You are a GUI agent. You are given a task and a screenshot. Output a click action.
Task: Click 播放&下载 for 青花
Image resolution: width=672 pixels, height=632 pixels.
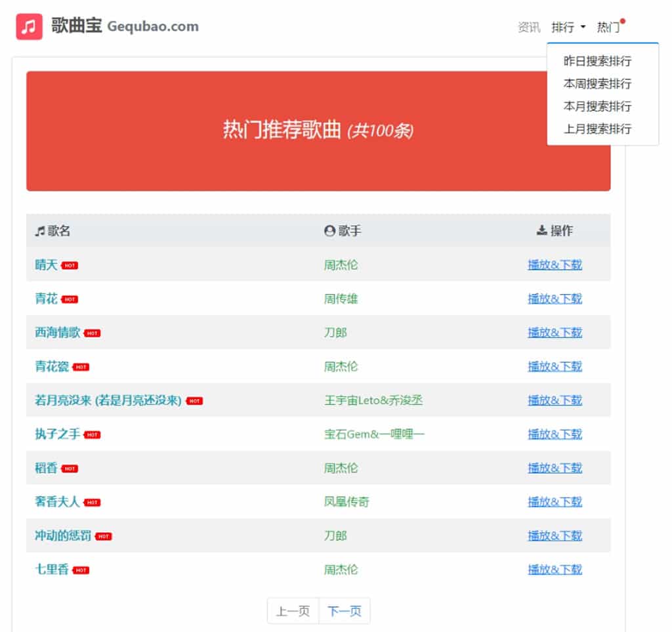click(x=555, y=299)
